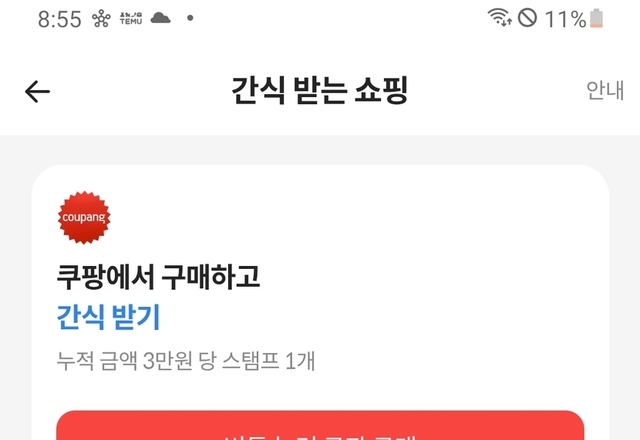Tap the small notification dot after cloud icon

click(190, 18)
